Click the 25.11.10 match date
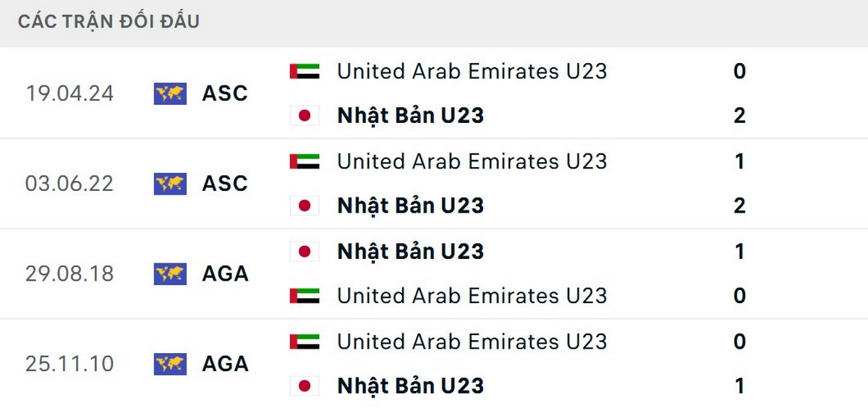This screenshot has width=868, height=408. pyautogui.click(x=69, y=363)
